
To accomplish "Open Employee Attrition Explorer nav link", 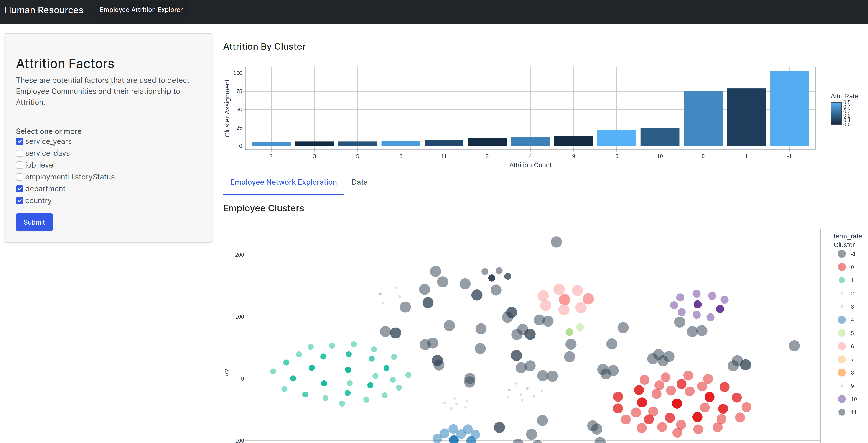I will (141, 10).
